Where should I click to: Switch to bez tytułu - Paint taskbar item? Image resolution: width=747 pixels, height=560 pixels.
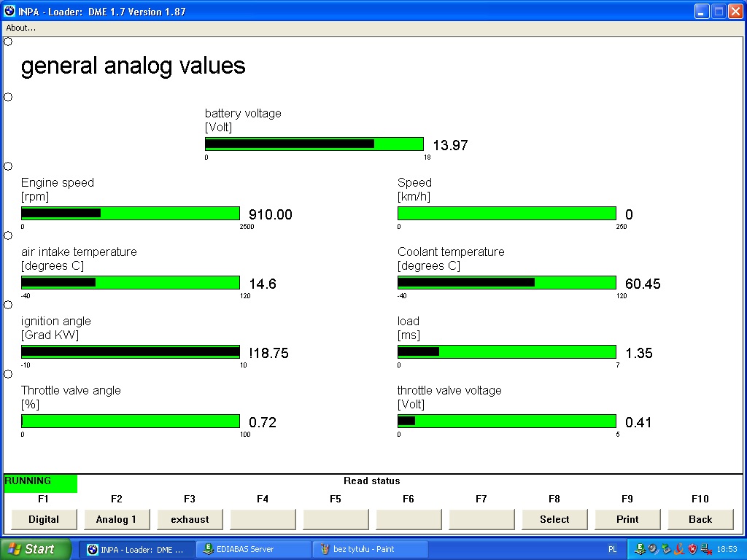point(370,549)
